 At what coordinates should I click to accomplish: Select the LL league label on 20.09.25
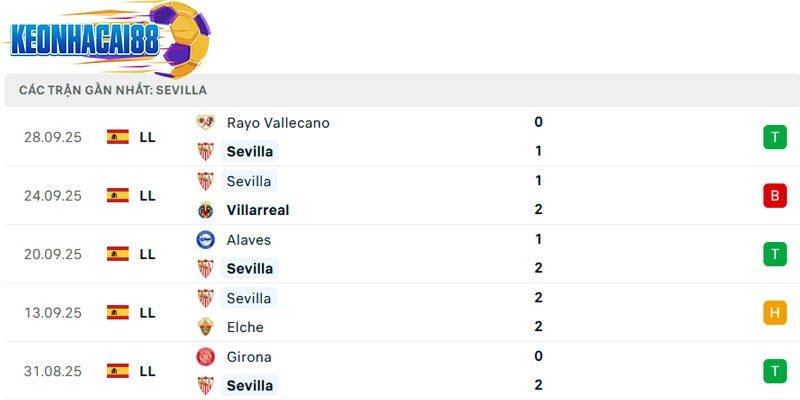tap(147, 254)
